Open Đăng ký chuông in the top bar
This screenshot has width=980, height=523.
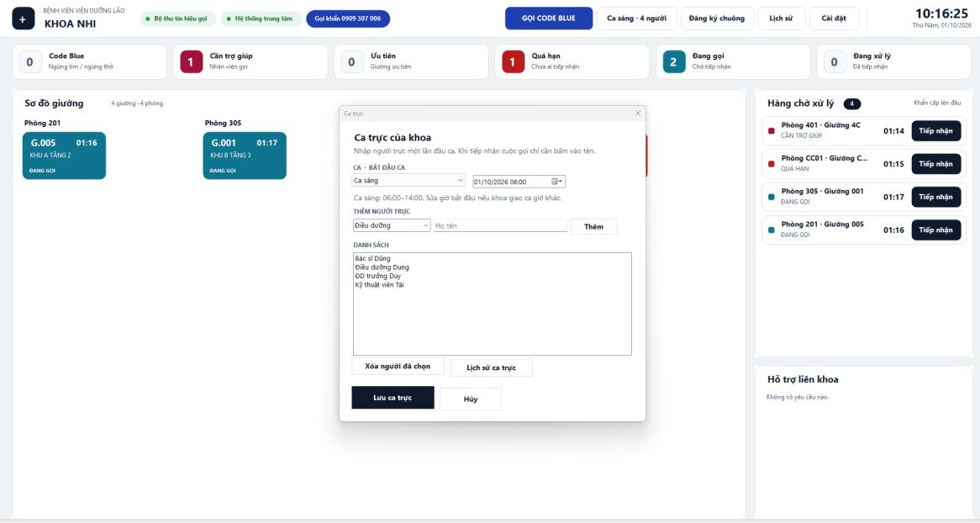point(717,18)
